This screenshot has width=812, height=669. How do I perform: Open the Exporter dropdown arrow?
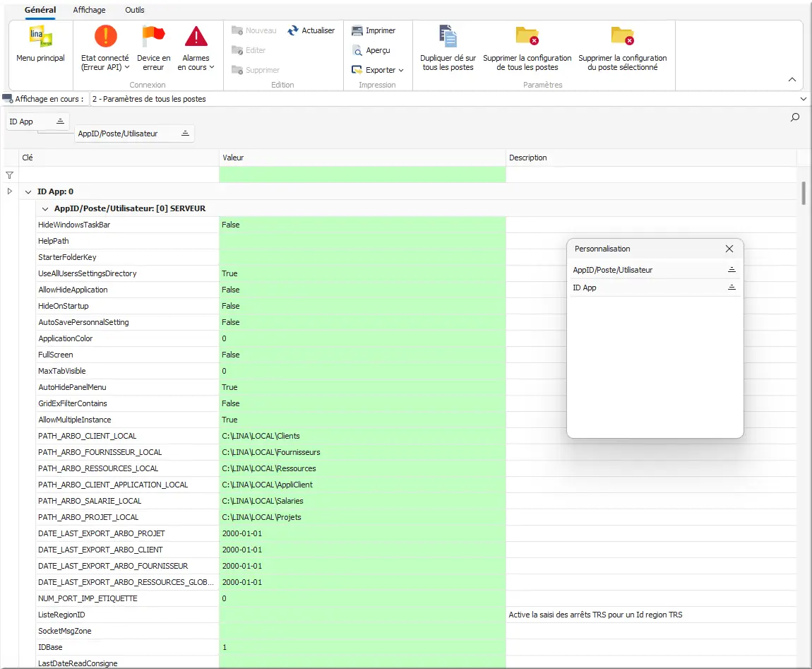tap(401, 71)
